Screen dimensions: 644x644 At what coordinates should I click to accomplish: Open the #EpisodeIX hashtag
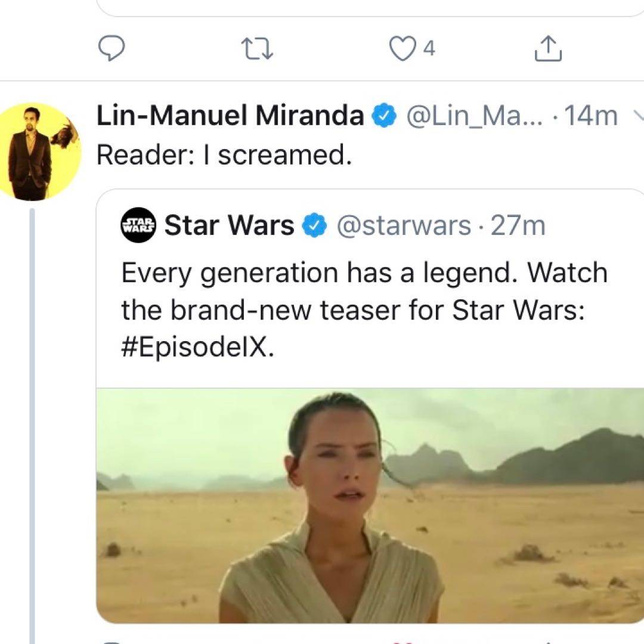pos(197,347)
